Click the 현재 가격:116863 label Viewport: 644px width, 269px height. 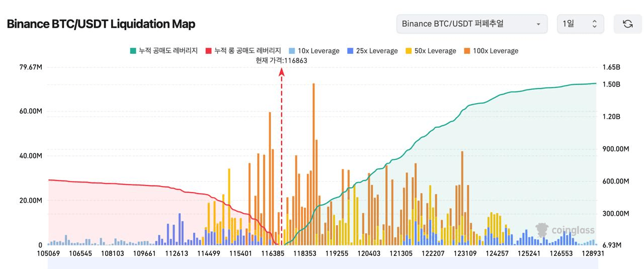[x=281, y=60]
